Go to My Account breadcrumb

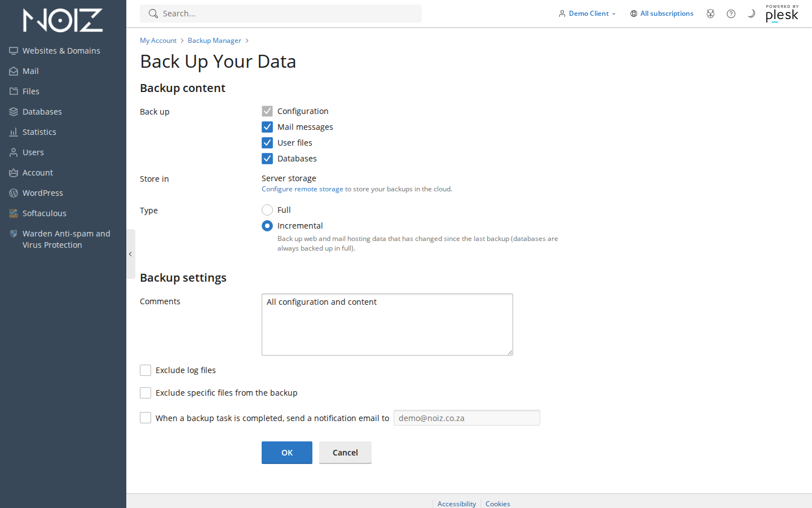pyautogui.click(x=158, y=41)
